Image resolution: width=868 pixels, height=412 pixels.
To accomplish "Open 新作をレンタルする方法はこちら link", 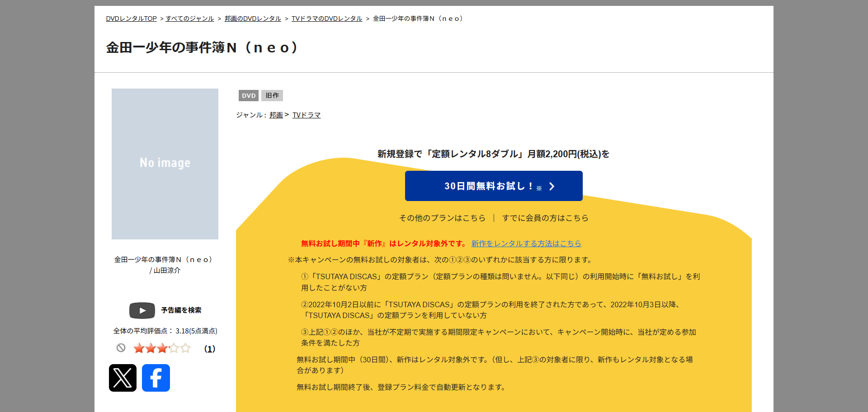I will point(526,243).
